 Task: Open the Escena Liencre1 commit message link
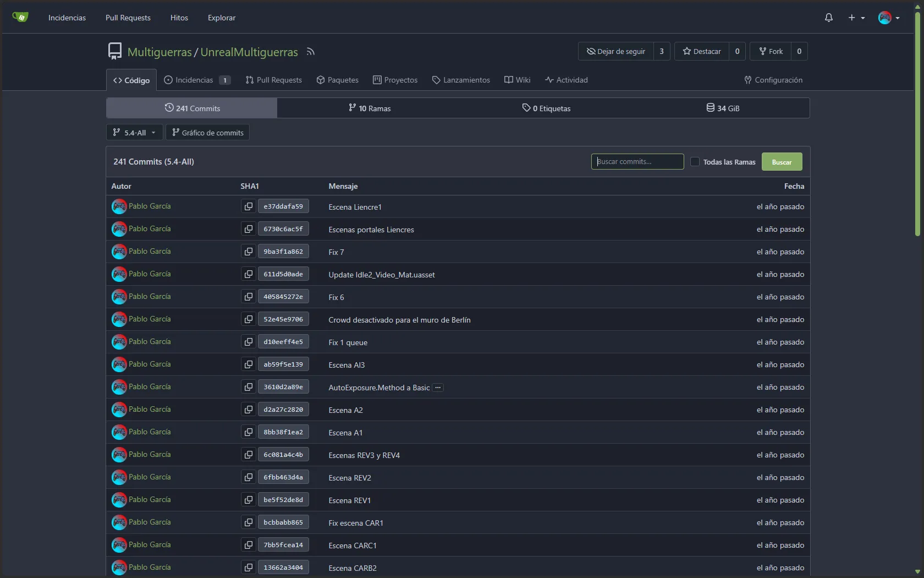[x=355, y=207]
